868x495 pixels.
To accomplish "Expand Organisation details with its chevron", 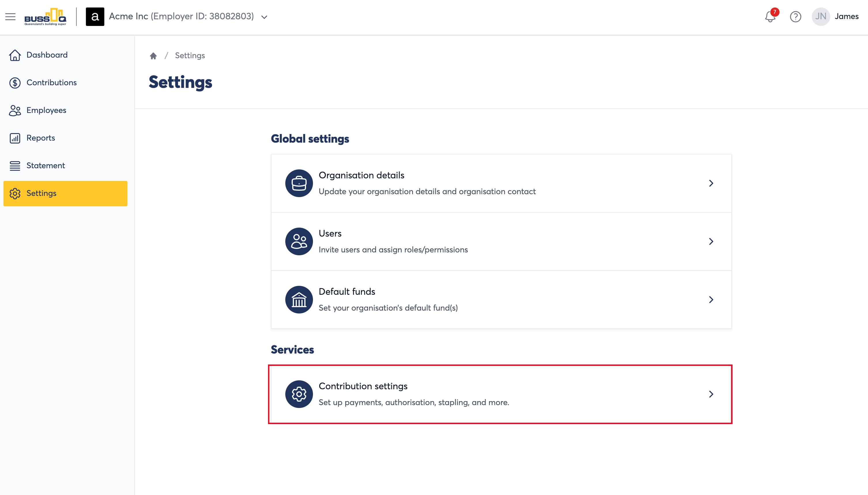I will click(x=711, y=183).
